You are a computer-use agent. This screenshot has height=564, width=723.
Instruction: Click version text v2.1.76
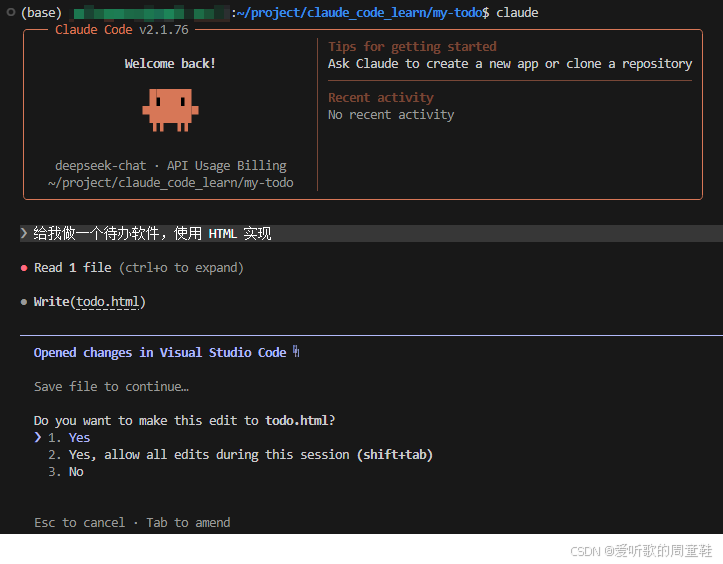[x=164, y=30]
